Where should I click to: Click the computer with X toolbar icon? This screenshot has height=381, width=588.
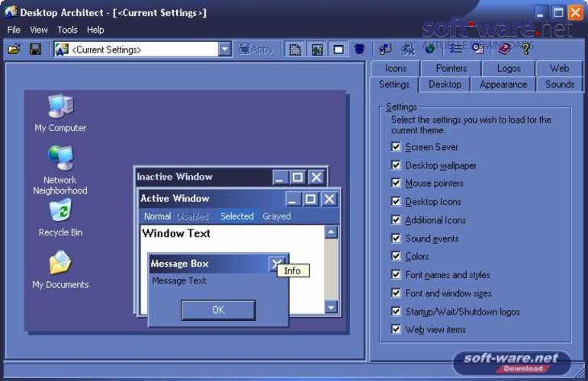pyautogui.click(x=407, y=49)
